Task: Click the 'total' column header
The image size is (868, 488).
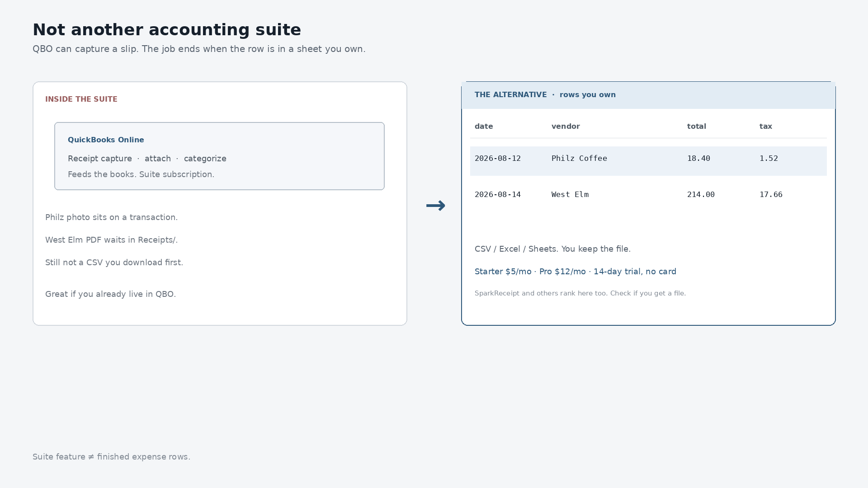Action: click(x=697, y=127)
